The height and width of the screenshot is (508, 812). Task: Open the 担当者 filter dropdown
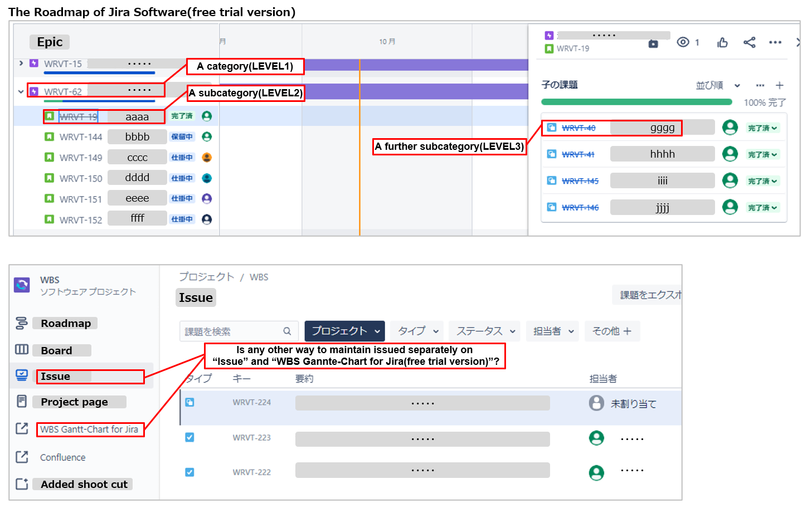[553, 331]
